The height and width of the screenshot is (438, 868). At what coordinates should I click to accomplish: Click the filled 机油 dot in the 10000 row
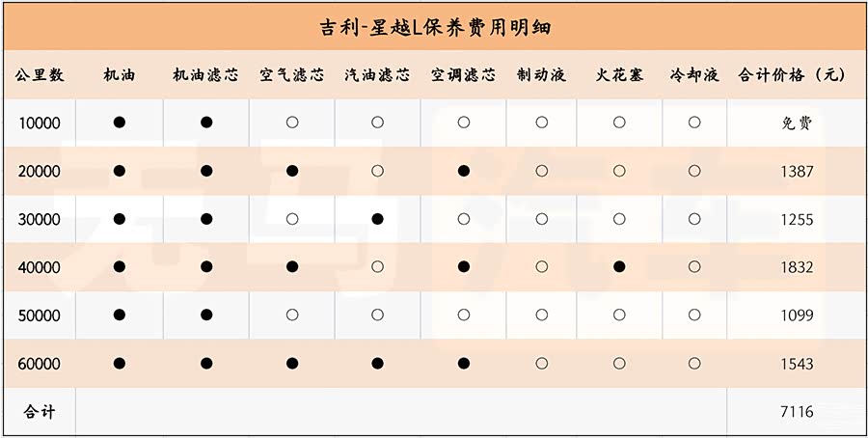point(120,123)
